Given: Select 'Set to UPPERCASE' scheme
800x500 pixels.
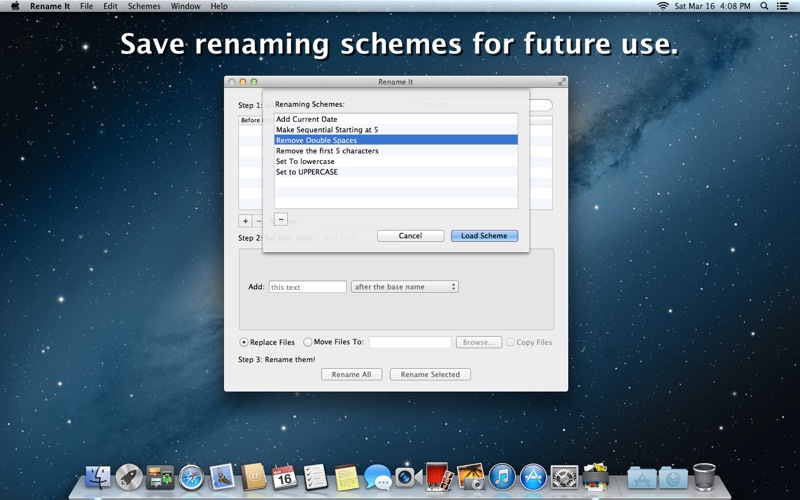Looking at the screenshot, I should point(396,172).
